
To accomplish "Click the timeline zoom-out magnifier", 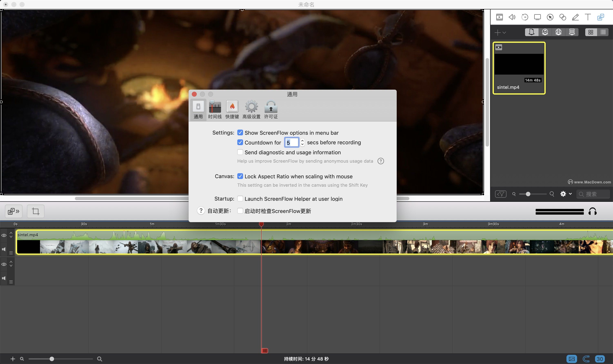I will click(22, 359).
